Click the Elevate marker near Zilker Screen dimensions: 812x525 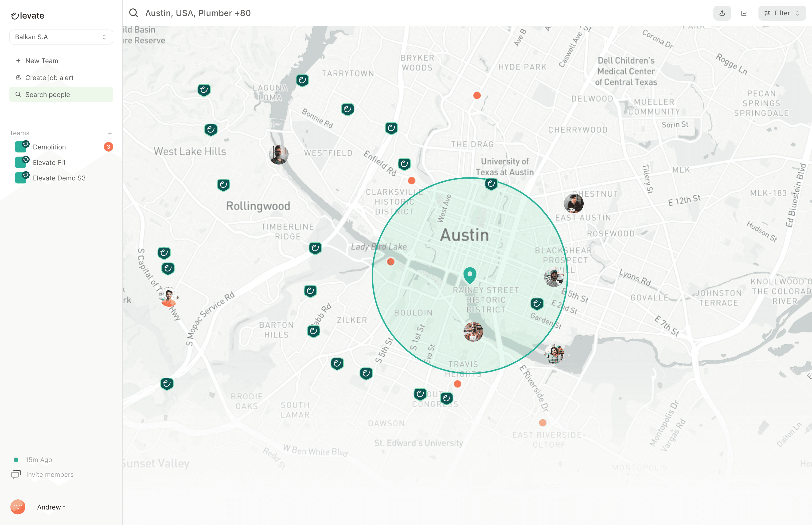click(313, 331)
